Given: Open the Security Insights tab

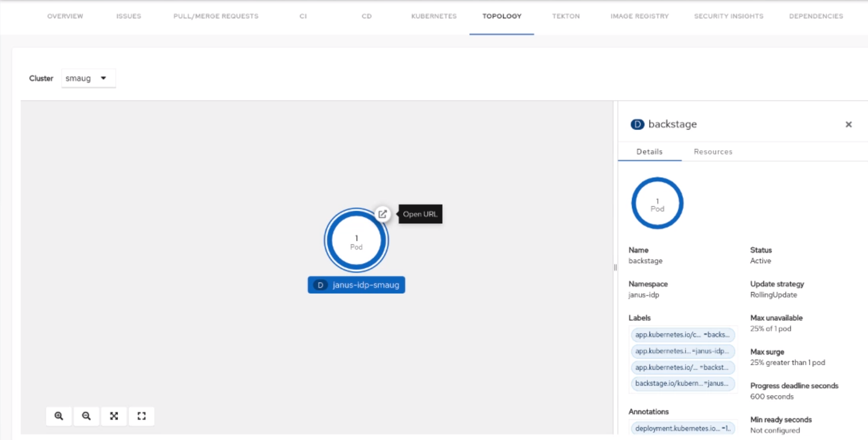Looking at the screenshot, I should coord(728,17).
